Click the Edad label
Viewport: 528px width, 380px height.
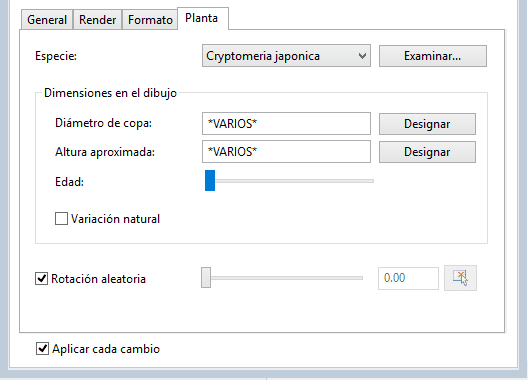tap(69, 182)
